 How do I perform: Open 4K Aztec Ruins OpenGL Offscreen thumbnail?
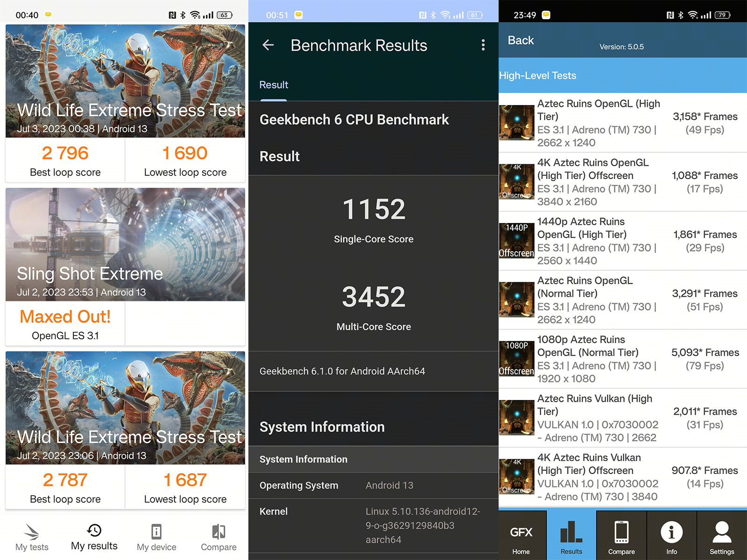(517, 182)
